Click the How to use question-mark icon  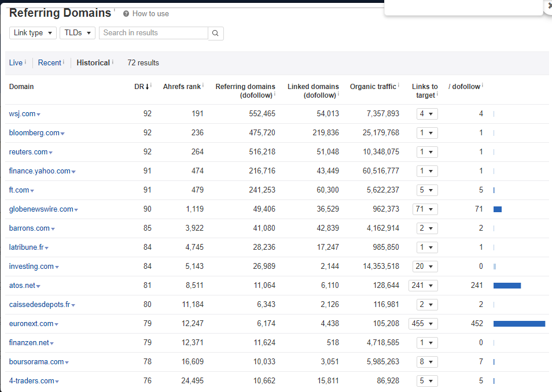(126, 14)
